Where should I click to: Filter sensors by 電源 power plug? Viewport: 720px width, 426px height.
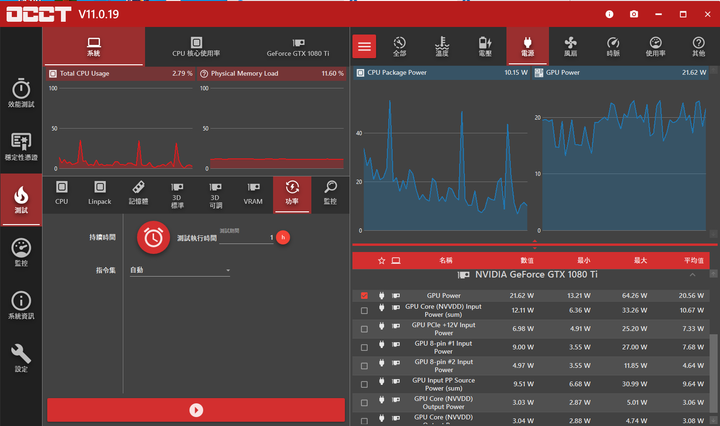tap(528, 46)
